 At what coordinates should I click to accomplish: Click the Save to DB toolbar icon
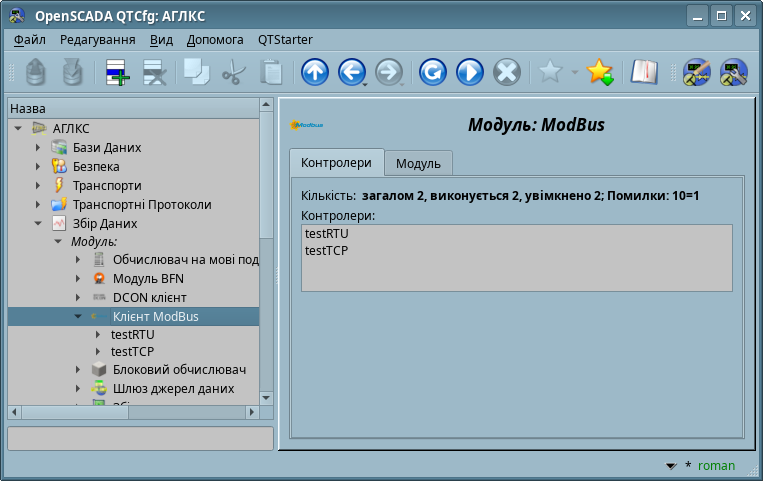click(72, 73)
